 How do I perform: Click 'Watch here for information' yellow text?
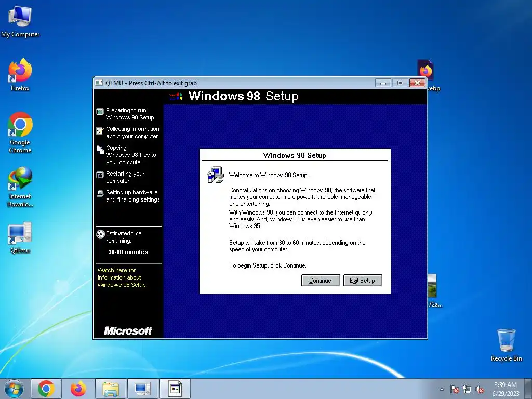click(x=123, y=277)
